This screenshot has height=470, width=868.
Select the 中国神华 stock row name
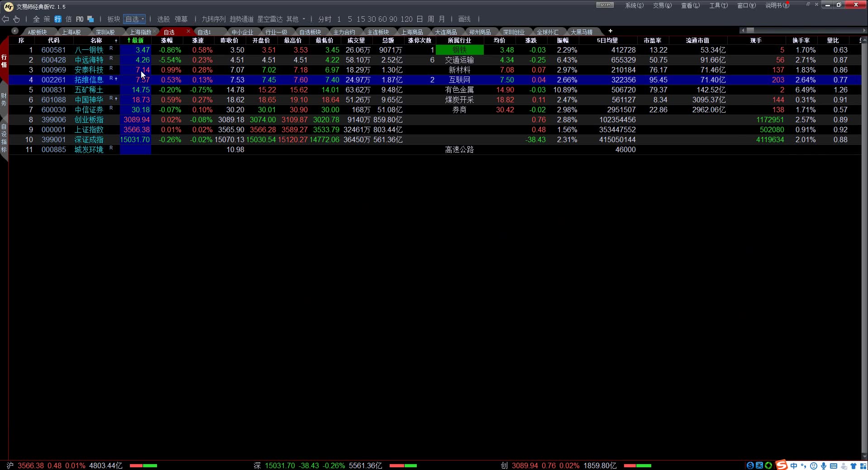89,100
